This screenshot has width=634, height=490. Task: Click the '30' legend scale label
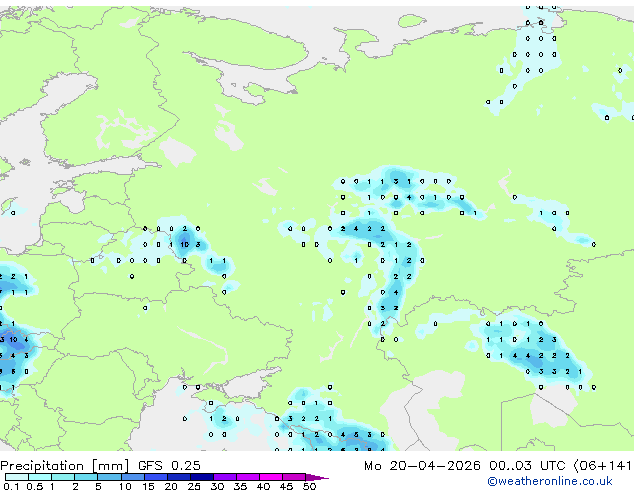tap(217, 486)
